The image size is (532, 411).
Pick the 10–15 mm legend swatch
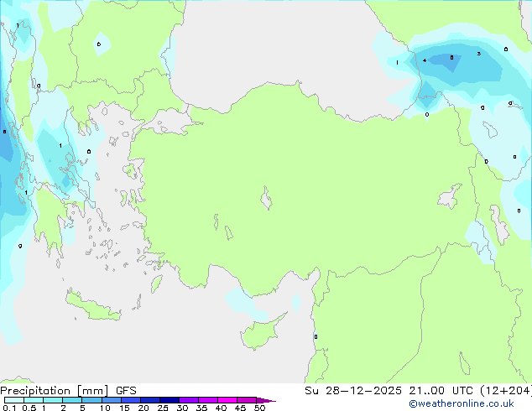[x=112, y=400]
